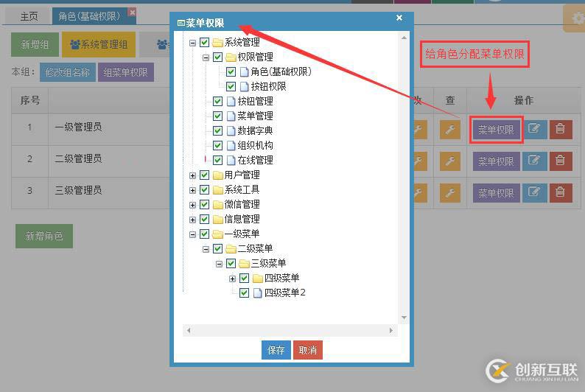This screenshot has height=392, width=585.
Task: Edit the 一级管理员 role
Action: coord(534,130)
